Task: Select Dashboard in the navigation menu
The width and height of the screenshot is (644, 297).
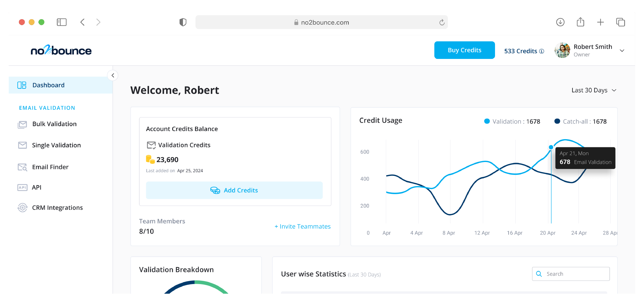Action: tap(48, 85)
